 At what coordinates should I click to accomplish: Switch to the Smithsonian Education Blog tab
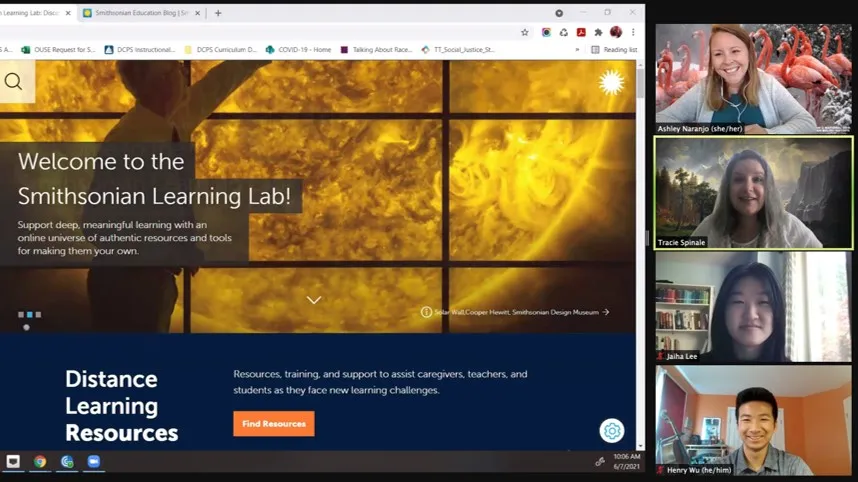(x=141, y=13)
